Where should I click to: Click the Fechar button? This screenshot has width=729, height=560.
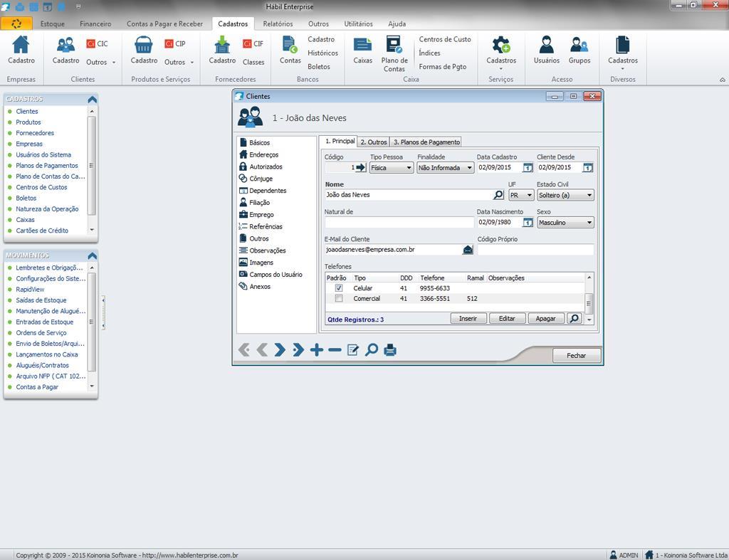coord(577,356)
